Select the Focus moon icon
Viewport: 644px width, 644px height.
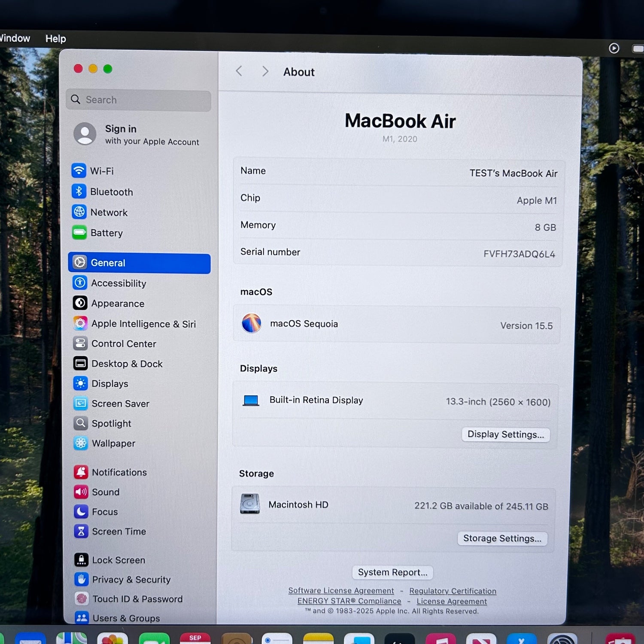(81, 511)
